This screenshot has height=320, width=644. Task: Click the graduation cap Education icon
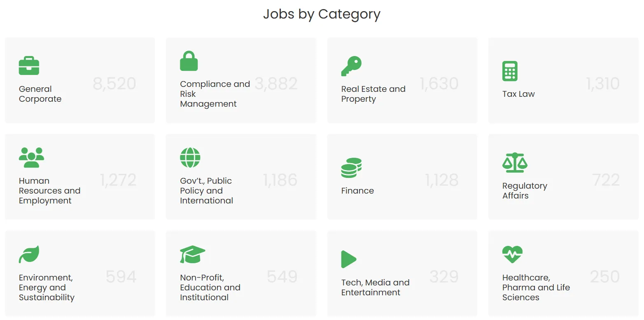pos(192,254)
